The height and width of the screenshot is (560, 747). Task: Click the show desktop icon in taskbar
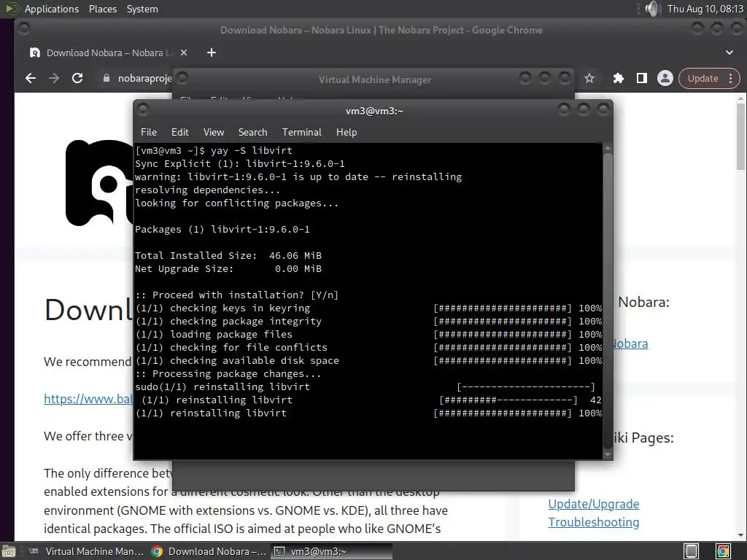click(x=8, y=551)
